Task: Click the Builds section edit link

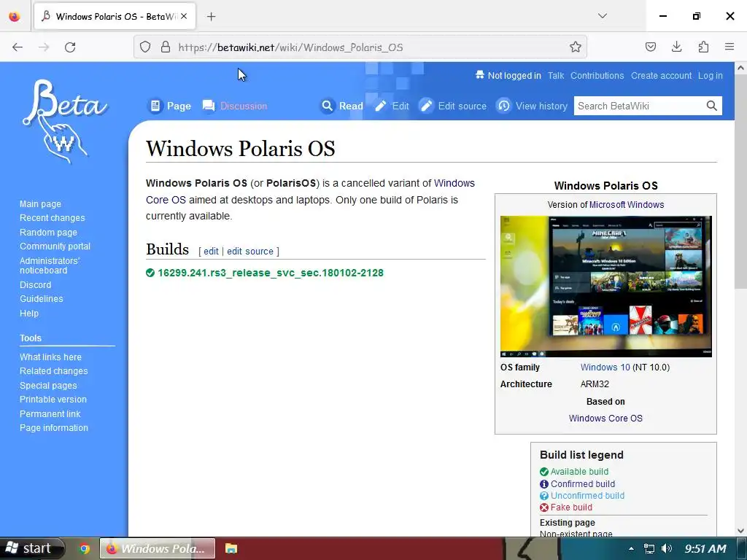Action: 211,252
